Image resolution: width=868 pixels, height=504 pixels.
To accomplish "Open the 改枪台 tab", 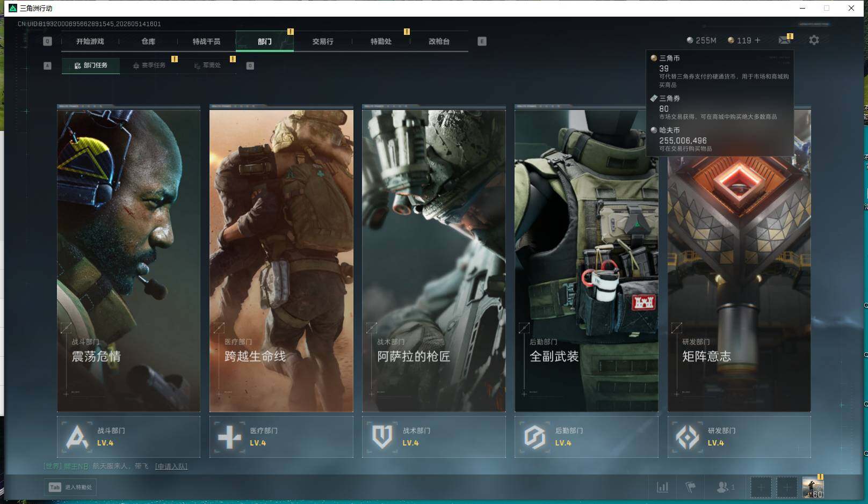I will 439,41.
